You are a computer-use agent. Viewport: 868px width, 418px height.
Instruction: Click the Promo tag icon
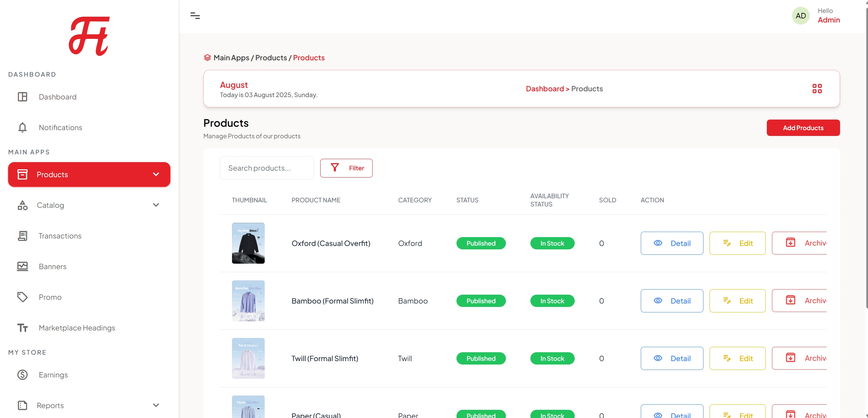[x=22, y=297]
